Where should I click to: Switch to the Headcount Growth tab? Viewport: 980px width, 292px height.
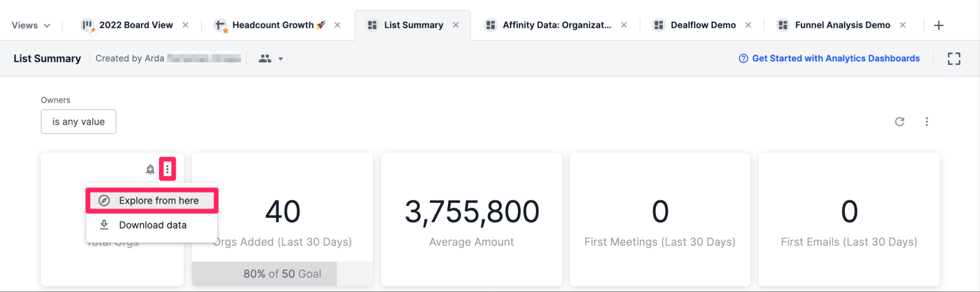click(278, 25)
